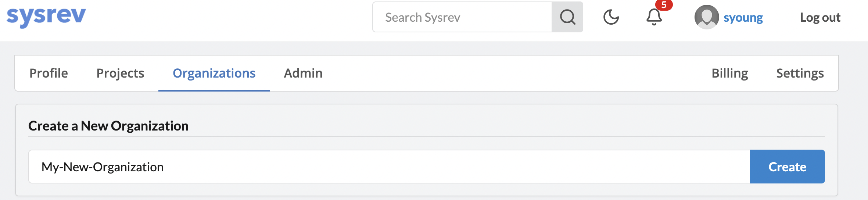The width and height of the screenshot is (868, 200).
Task: Open the Settings tab
Action: [x=800, y=74]
